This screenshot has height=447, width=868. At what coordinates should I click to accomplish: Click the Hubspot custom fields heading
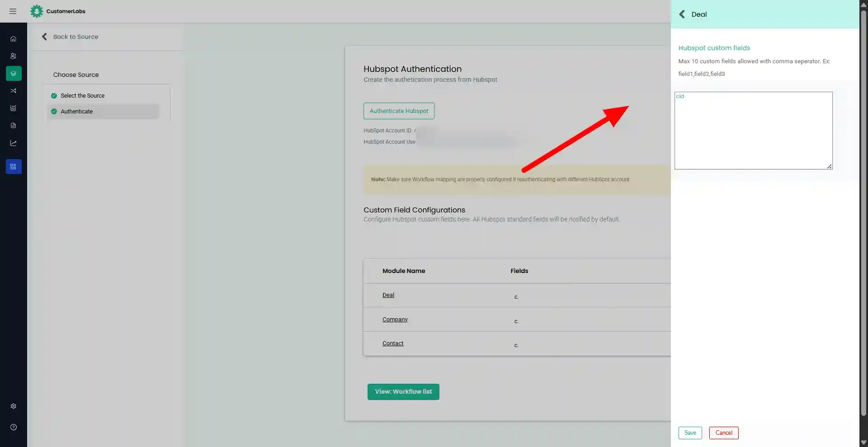714,48
